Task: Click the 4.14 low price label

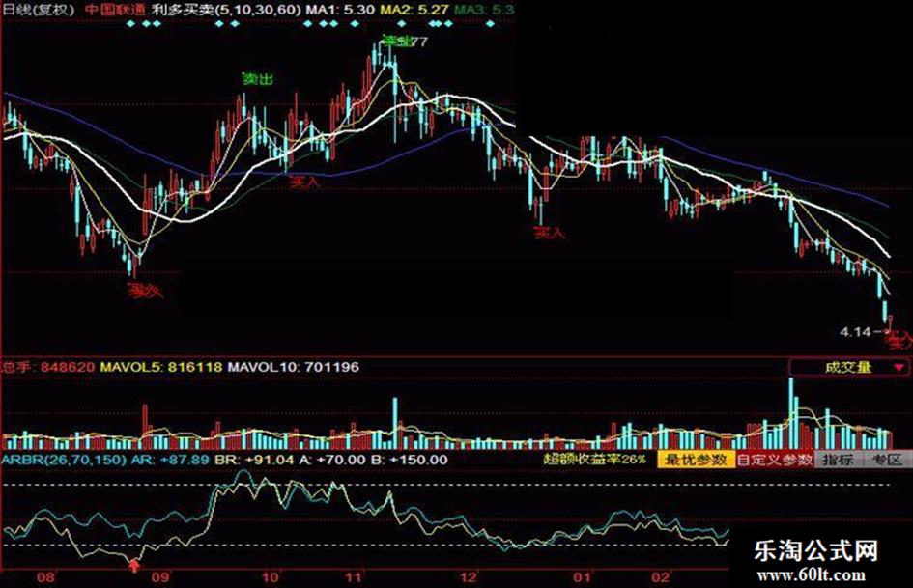Action: click(855, 332)
